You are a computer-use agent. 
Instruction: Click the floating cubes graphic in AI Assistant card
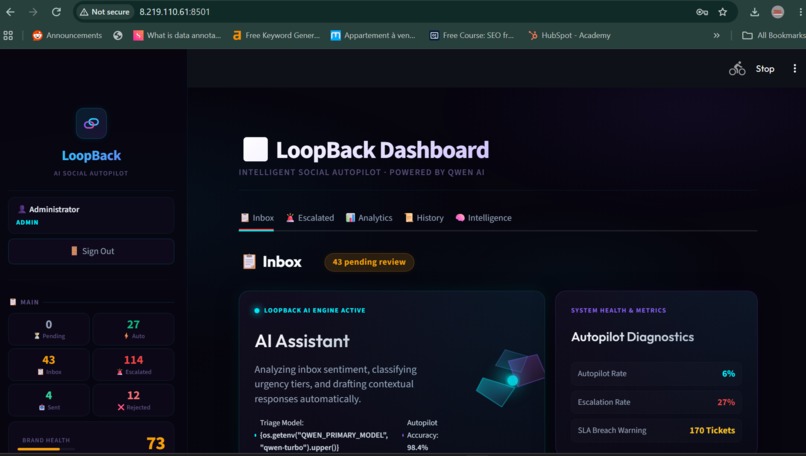pos(510,377)
